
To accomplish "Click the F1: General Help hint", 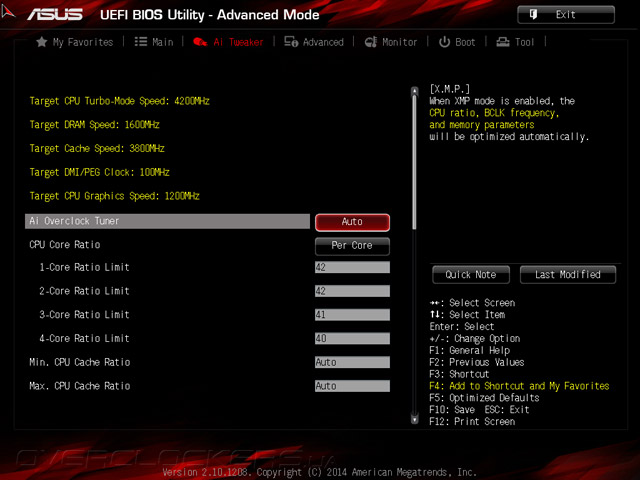I will pyautogui.click(x=469, y=351).
